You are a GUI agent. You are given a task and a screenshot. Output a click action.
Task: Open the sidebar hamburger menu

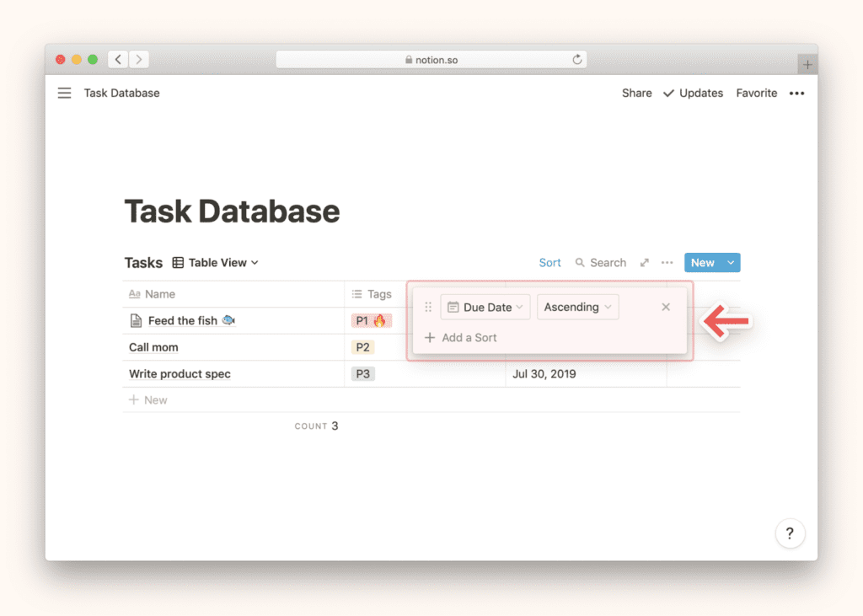(x=64, y=93)
